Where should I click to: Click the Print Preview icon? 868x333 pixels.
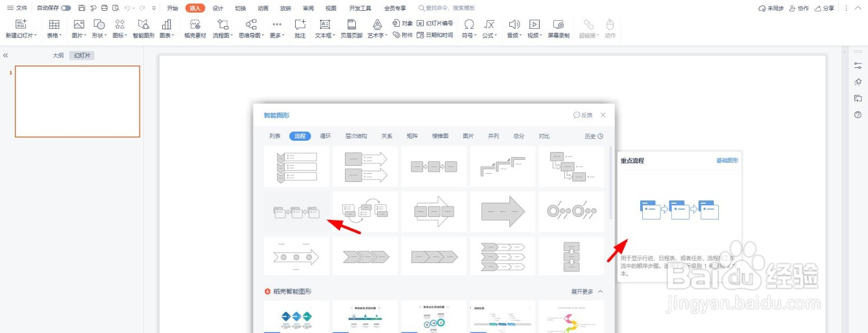pyautogui.click(x=116, y=8)
